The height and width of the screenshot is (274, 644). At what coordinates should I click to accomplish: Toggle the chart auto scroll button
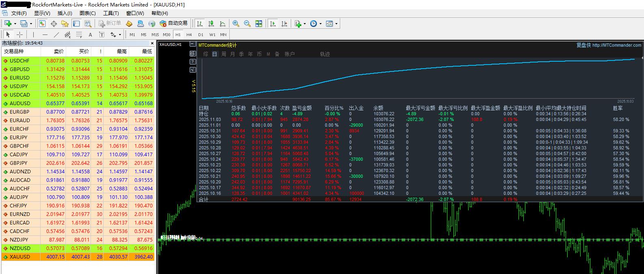273,24
